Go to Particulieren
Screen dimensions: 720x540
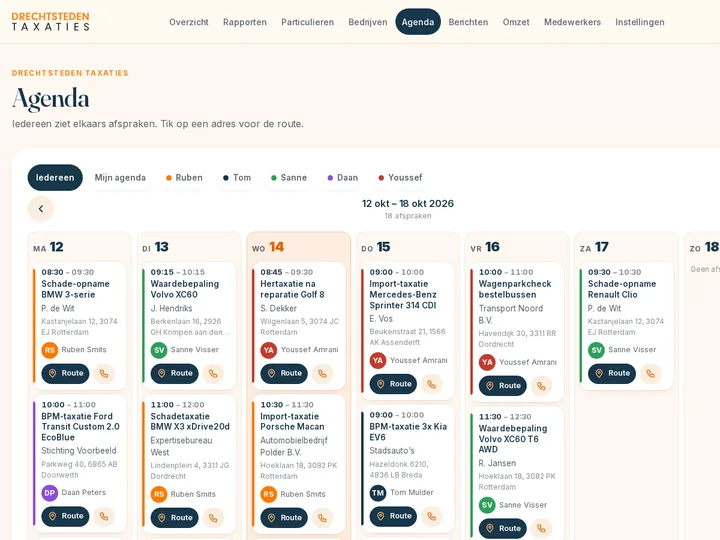(x=308, y=22)
